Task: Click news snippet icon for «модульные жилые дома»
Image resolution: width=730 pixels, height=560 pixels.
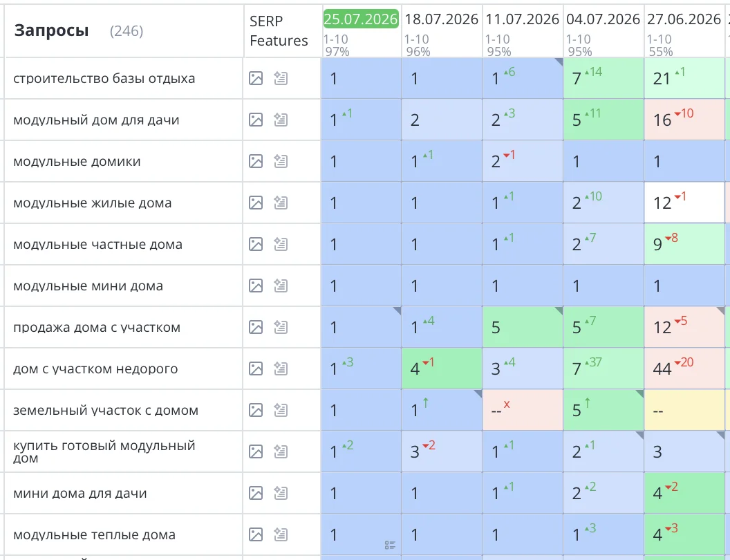Action: point(280,203)
